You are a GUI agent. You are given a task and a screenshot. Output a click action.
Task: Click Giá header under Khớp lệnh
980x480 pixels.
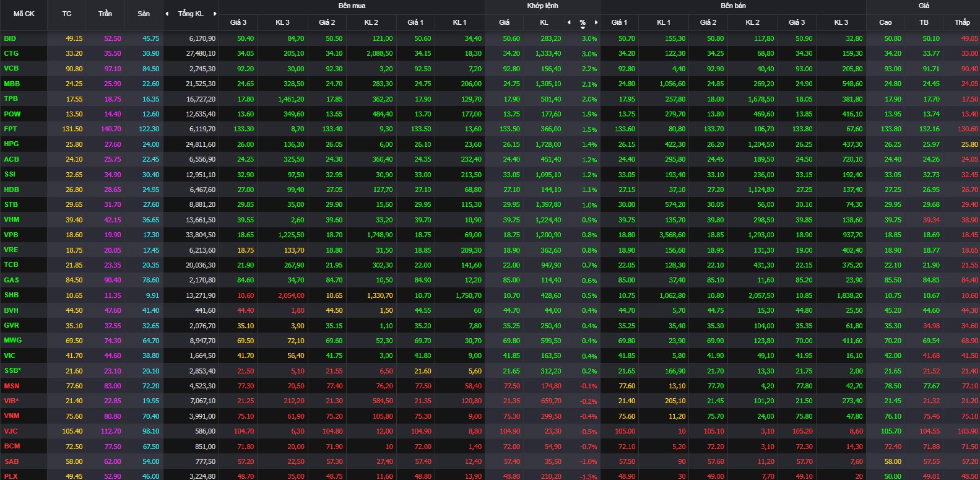click(505, 22)
